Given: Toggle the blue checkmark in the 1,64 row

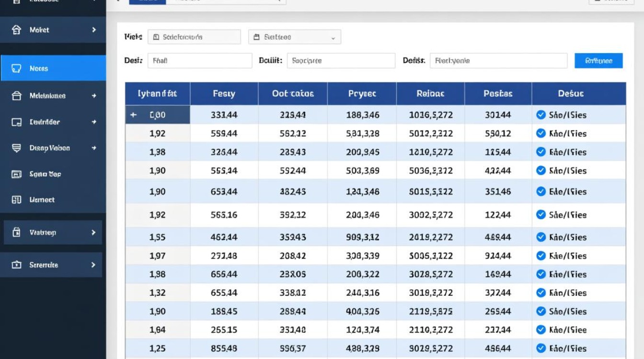Looking at the screenshot, I should point(541,329).
